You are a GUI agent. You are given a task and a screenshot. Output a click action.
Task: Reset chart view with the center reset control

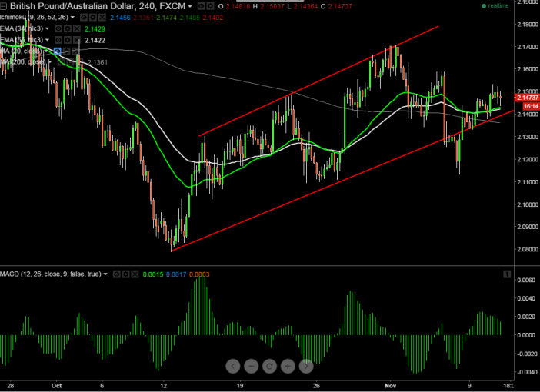coord(269,366)
